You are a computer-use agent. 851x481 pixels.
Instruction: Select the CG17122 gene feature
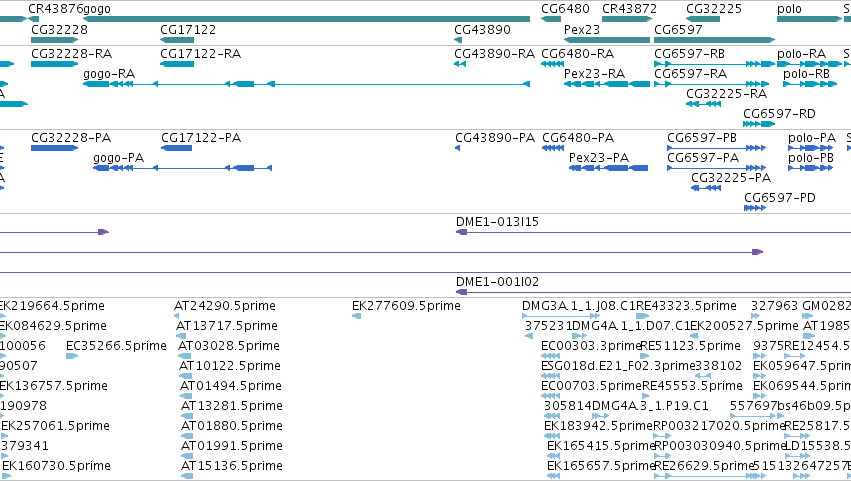[x=177, y=40]
